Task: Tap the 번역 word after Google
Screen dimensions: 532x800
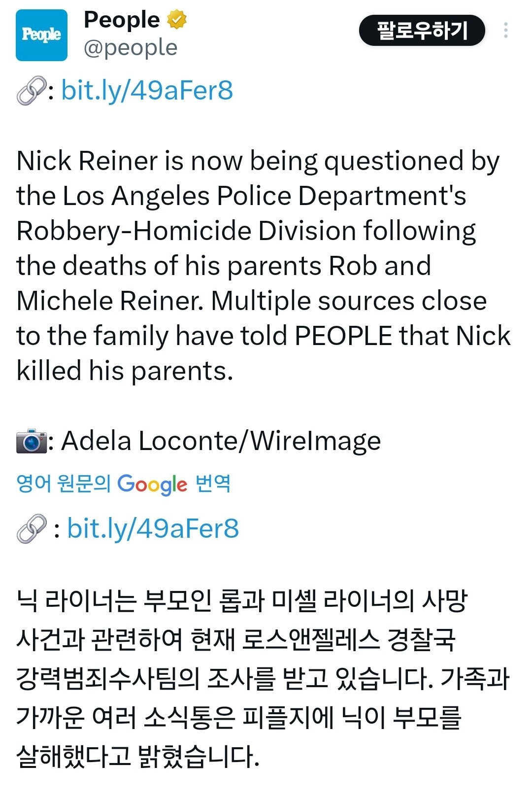Action: (213, 484)
